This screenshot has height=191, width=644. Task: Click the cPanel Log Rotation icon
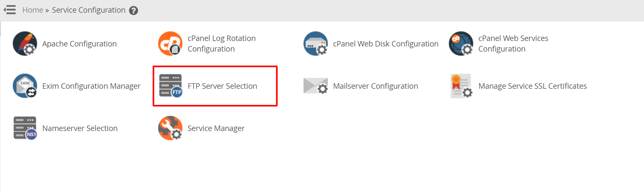(x=170, y=44)
